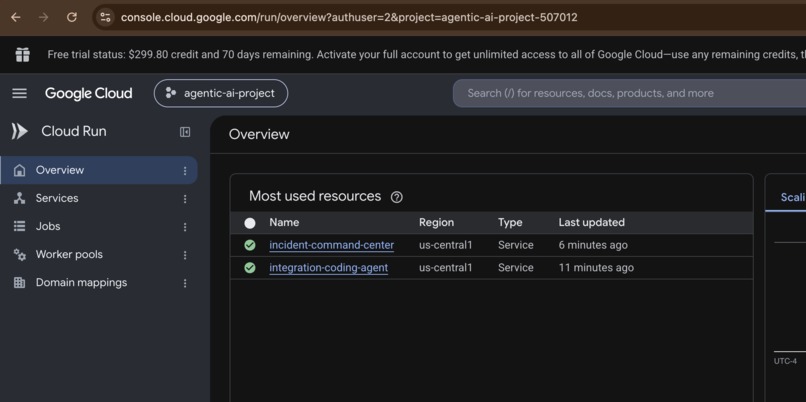
Task: Click '6 minutes ago' timestamp
Action: (593, 245)
